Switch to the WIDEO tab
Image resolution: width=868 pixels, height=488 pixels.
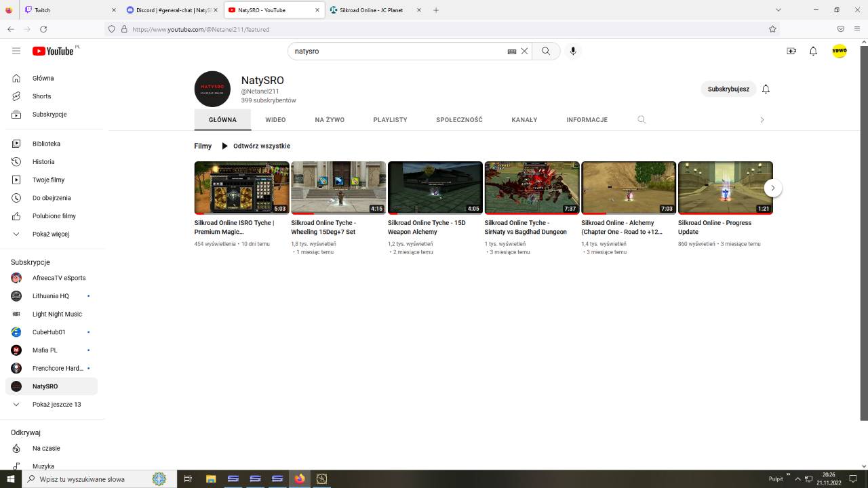tap(275, 119)
